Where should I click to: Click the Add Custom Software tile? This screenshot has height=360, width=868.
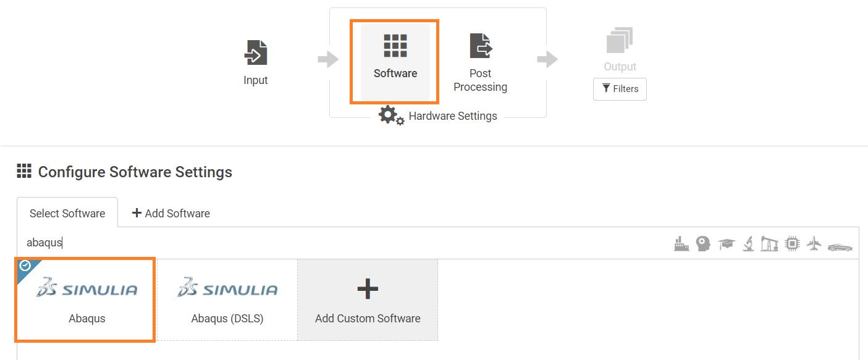[x=368, y=299]
